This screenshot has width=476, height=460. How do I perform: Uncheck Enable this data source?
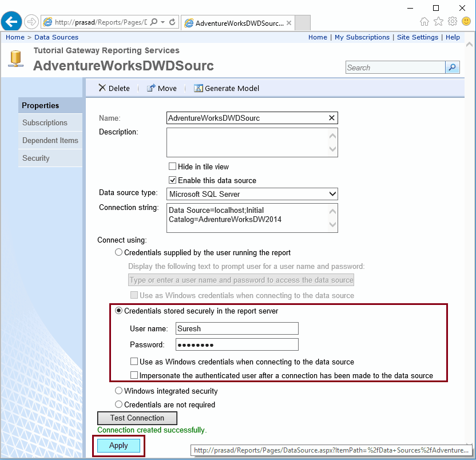(172, 180)
